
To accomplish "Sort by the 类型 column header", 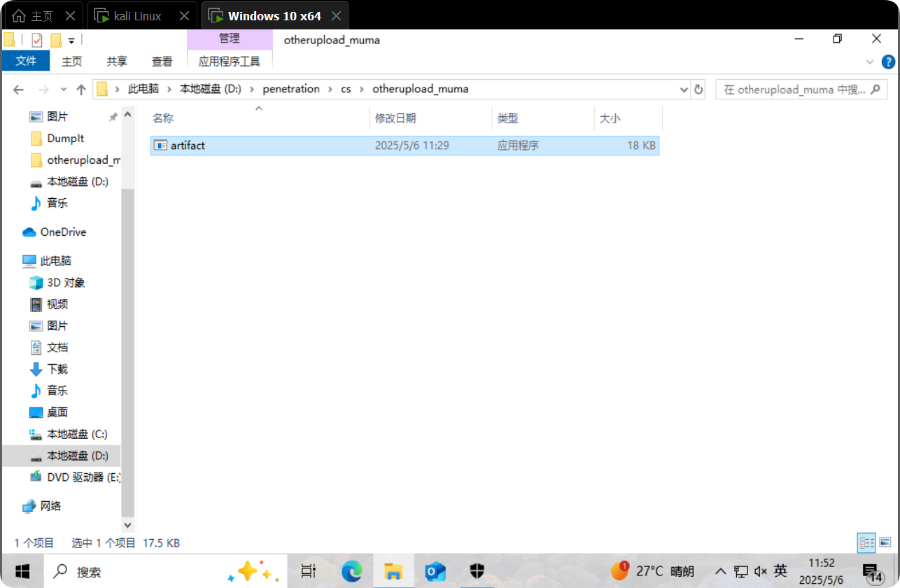I will click(543, 118).
